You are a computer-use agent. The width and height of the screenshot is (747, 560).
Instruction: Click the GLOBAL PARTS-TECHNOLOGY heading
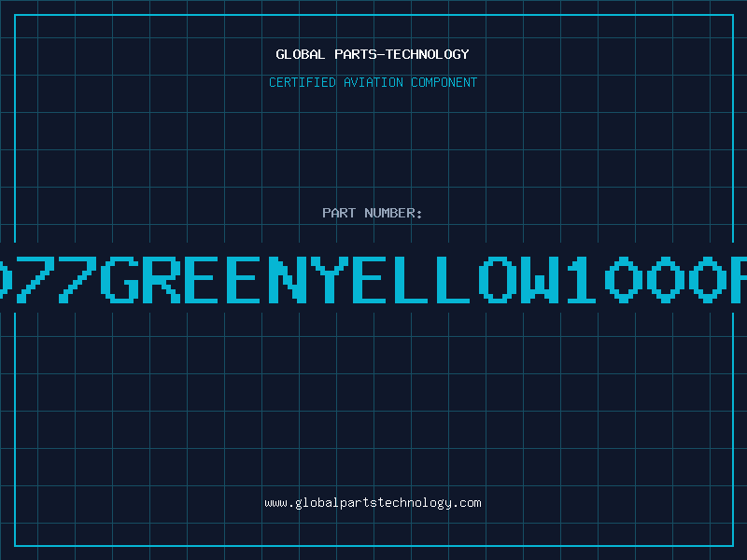[x=373, y=54]
